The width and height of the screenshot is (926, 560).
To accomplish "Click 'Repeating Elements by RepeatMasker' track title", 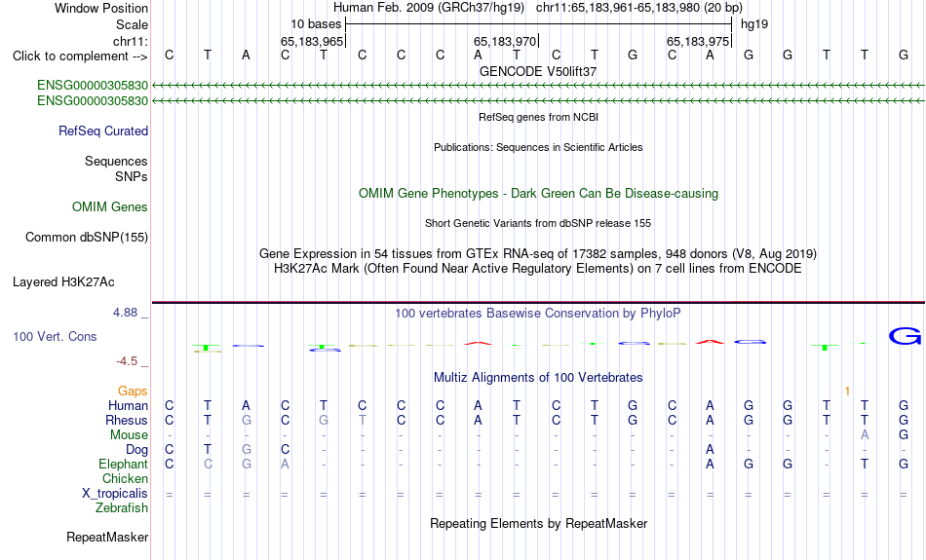I will 538,524.
